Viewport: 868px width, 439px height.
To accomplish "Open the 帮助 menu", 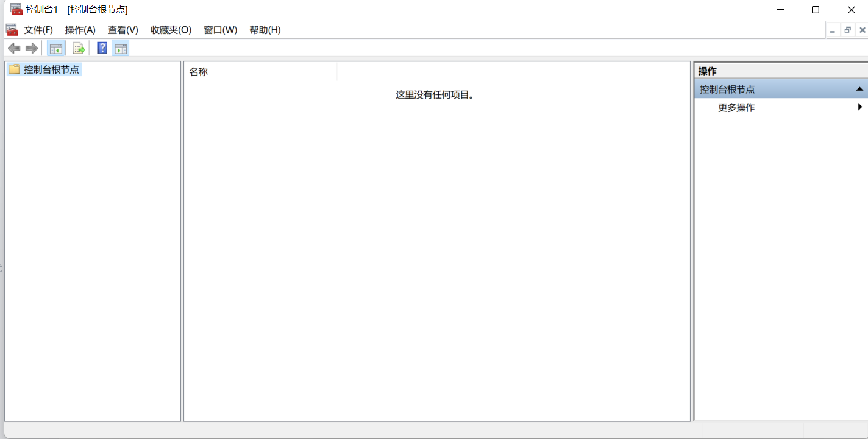I will (x=265, y=29).
